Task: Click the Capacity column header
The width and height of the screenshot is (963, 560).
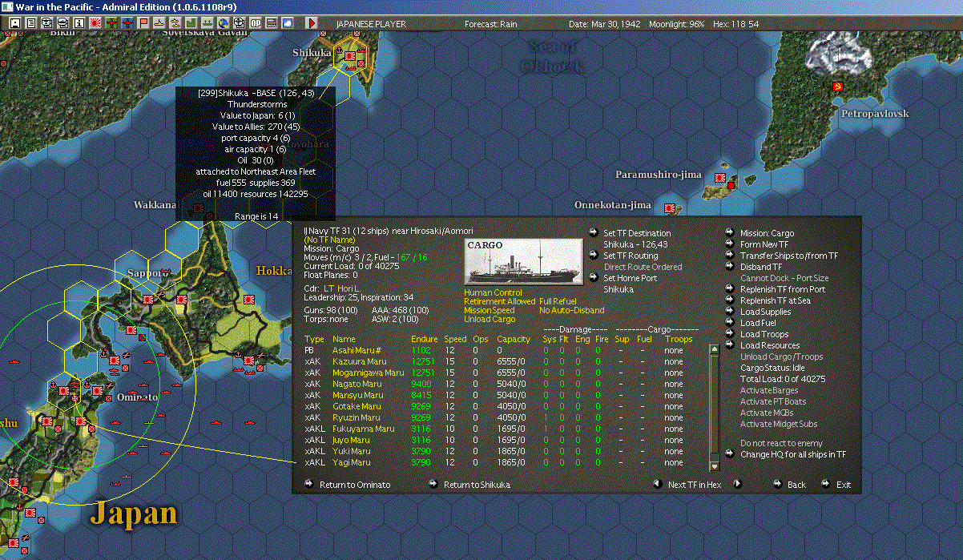Action: [x=514, y=339]
